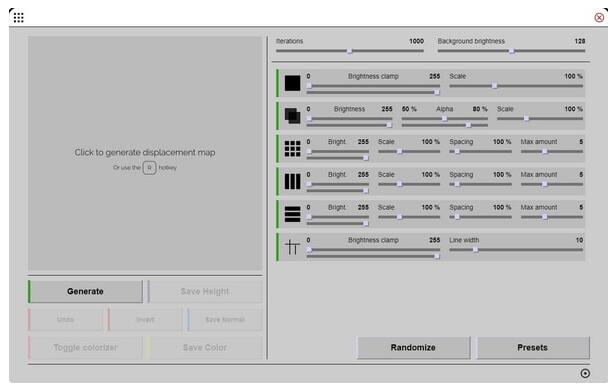Viewport: 608px width, 386px height.
Task: Click the crossing lines pattern icon
Action: 292,247
